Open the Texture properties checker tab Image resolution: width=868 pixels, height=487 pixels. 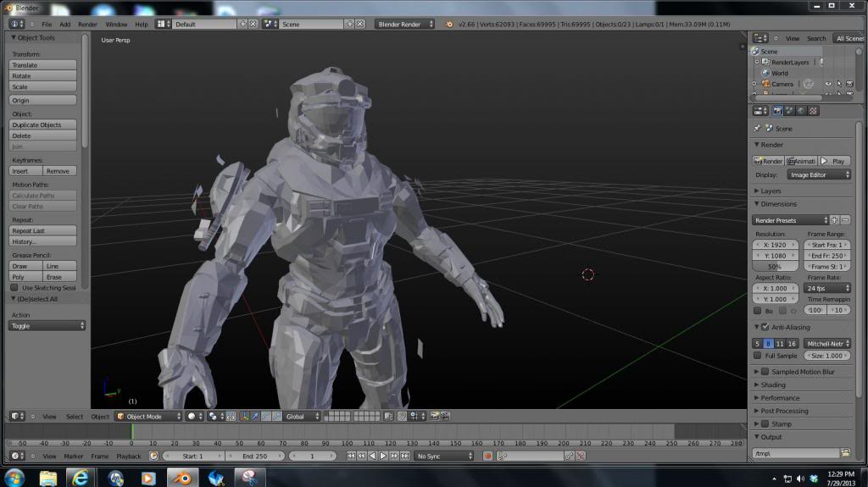813,111
